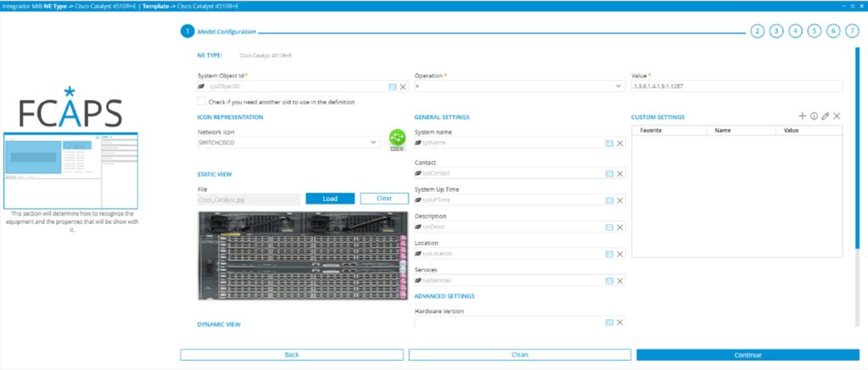Click the Cisco Catalyst chassis image preview
Image resolution: width=868 pixels, height=370 pixels.
pos(303,256)
